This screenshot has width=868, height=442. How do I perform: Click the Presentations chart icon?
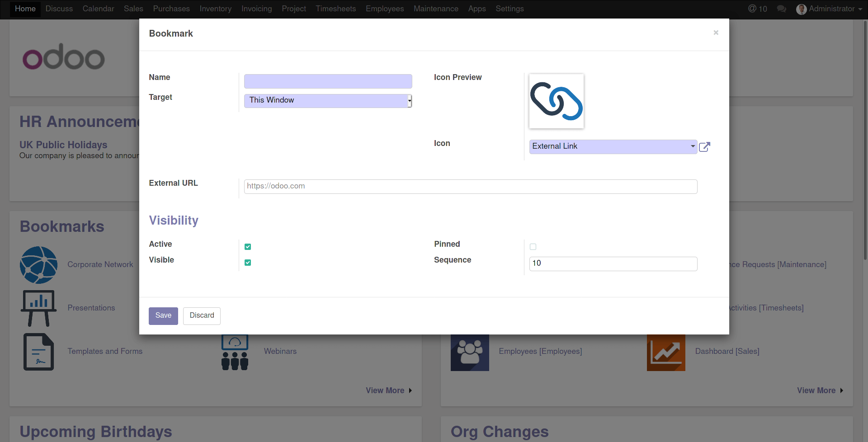coord(38,308)
